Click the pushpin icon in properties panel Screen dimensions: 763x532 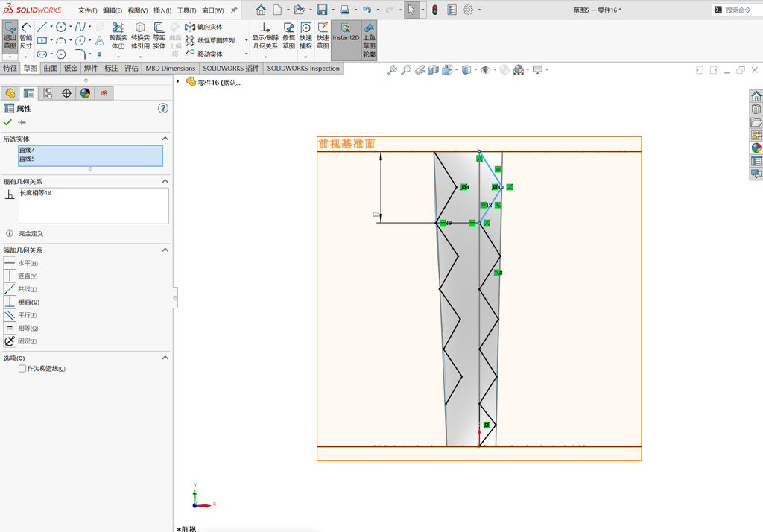pos(22,123)
